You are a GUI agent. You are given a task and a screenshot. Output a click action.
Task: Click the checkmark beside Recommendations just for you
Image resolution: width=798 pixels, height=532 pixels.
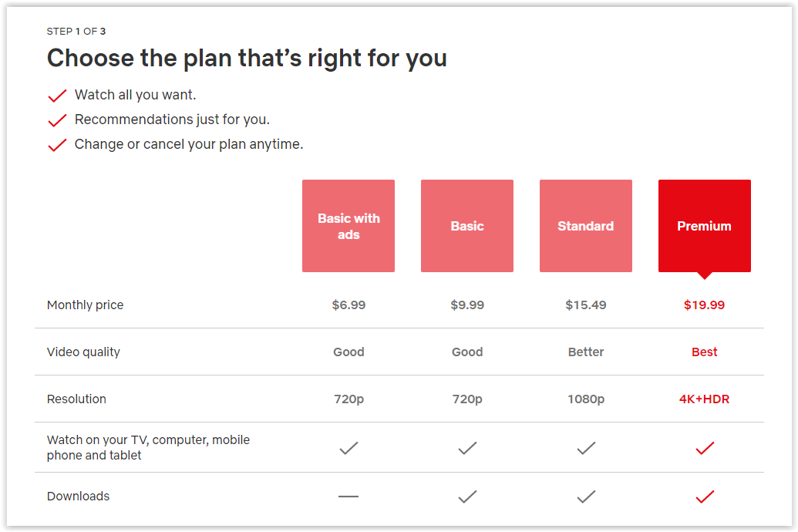point(57,120)
